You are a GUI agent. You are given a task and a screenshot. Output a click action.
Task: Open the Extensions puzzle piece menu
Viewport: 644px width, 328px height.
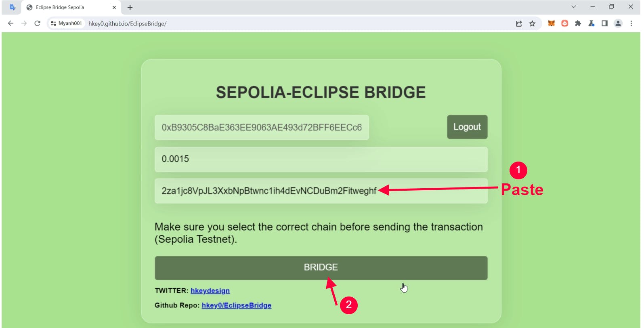(578, 23)
